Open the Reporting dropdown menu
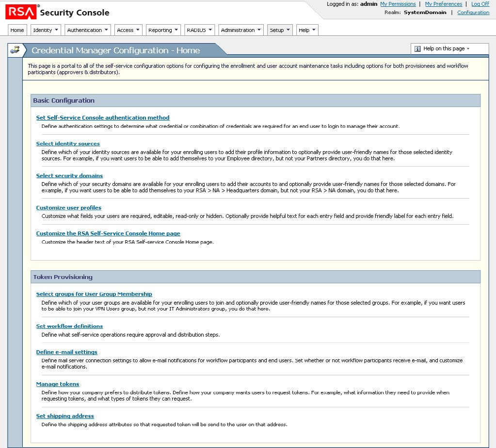This screenshot has height=448, width=496. 163,30
